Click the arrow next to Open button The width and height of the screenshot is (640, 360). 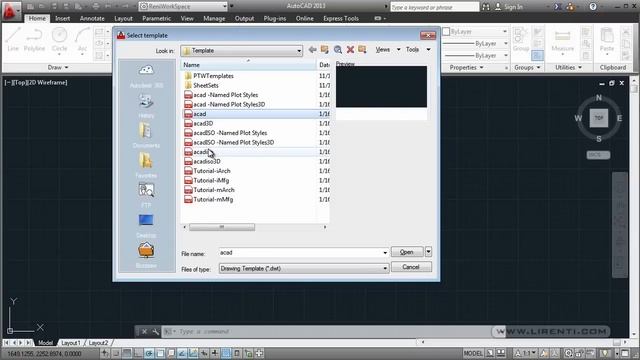(428, 252)
